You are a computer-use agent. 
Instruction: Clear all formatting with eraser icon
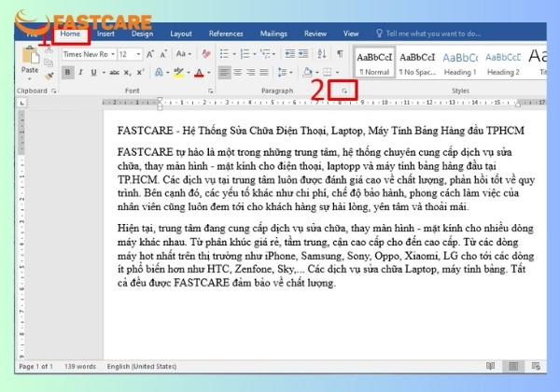tap(206, 54)
